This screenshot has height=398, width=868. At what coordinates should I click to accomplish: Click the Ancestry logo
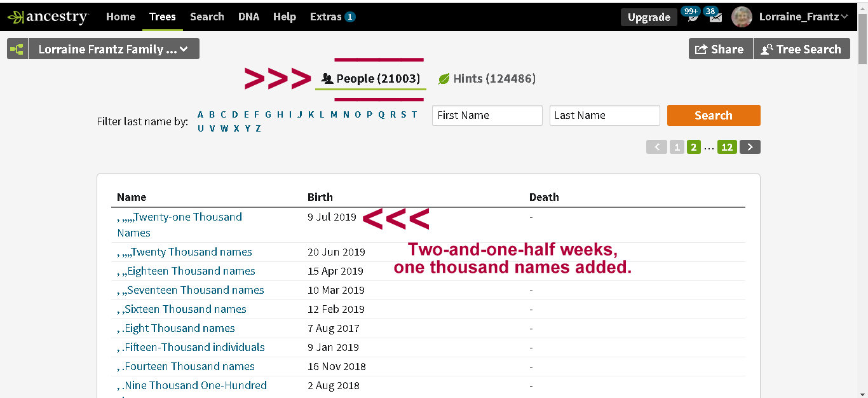pos(48,17)
